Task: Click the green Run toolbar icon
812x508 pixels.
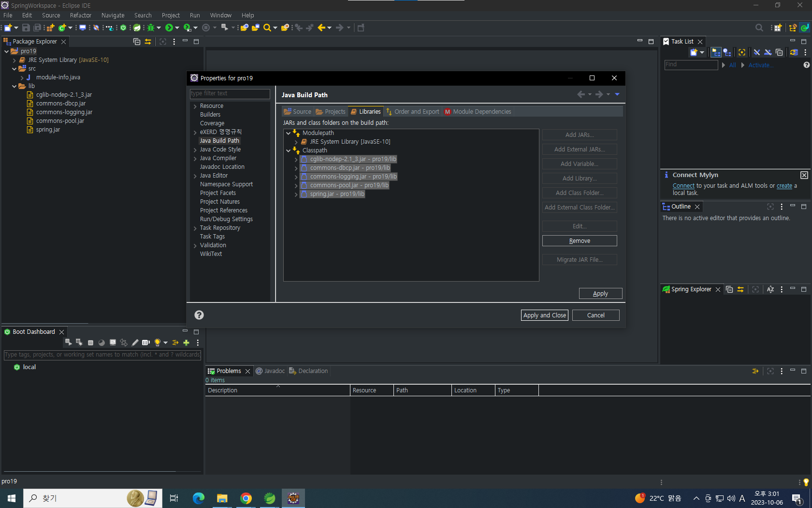Action: pyautogui.click(x=169, y=28)
